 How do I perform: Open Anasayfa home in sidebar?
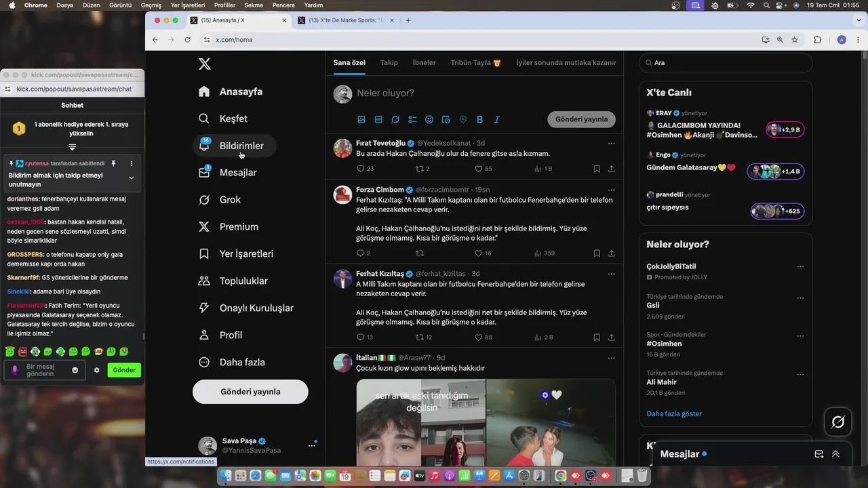[x=231, y=91]
